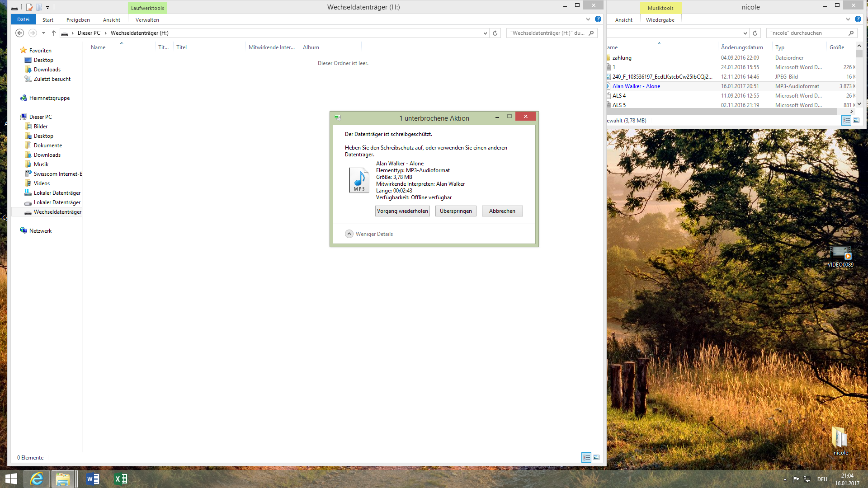The height and width of the screenshot is (488, 868).
Task: Click the up-one-level arrow icon
Action: coord(54,33)
